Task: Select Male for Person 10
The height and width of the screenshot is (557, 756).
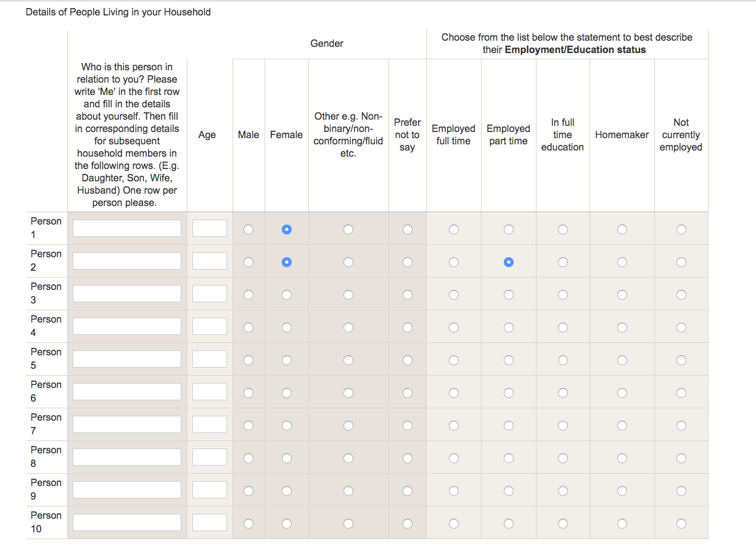Action: (x=248, y=524)
